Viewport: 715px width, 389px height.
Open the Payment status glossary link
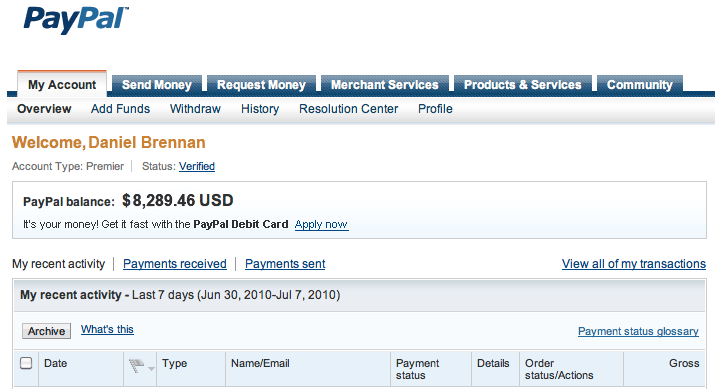638,332
